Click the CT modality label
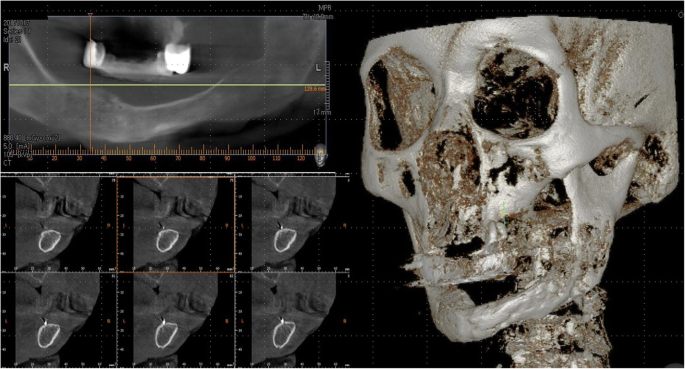The width and height of the screenshot is (685, 369). pyautogui.click(x=7, y=162)
